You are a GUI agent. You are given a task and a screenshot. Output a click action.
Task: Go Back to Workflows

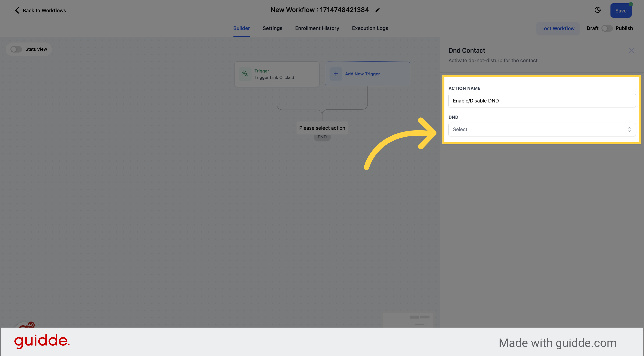pos(40,10)
